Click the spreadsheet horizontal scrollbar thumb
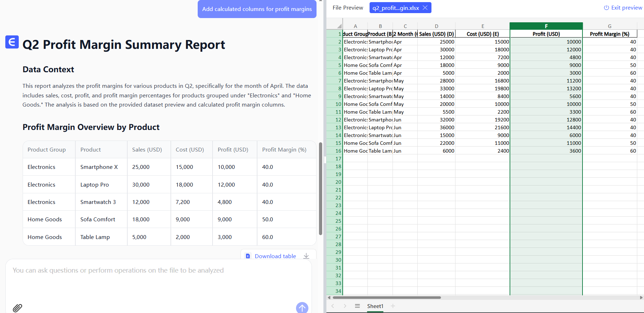Image resolution: width=644 pixels, height=313 pixels. click(x=386, y=297)
